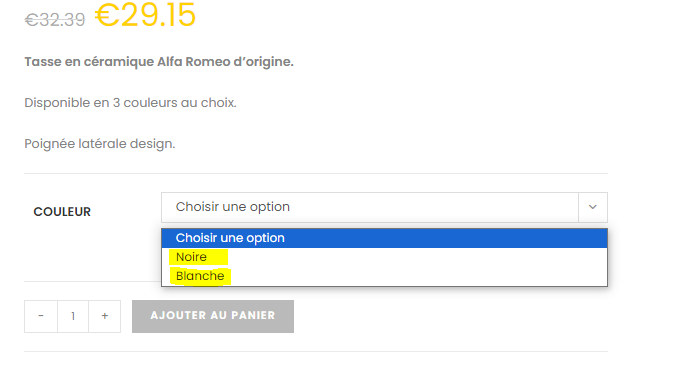Viewport: 677px width, 371px height.
Task: Click the yellow highlight behind Blanche
Action: point(200,276)
